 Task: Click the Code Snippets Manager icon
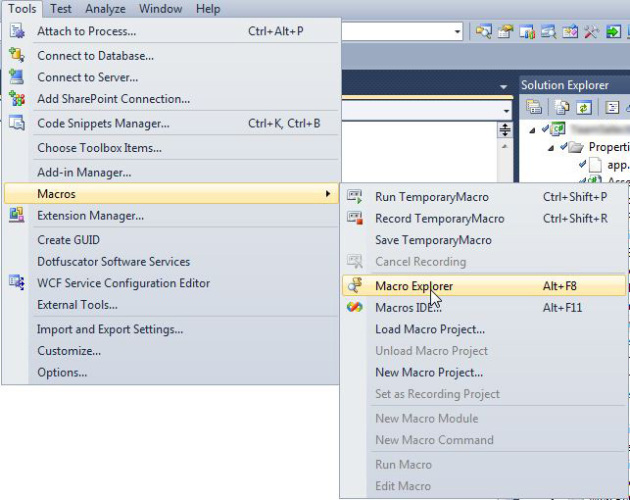17,123
